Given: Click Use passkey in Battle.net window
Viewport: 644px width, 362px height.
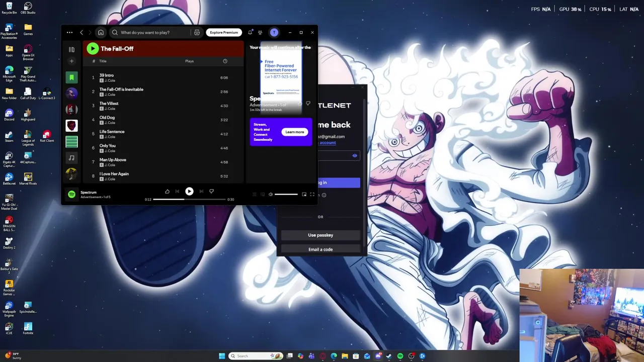Looking at the screenshot, I should tap(320, 235).
